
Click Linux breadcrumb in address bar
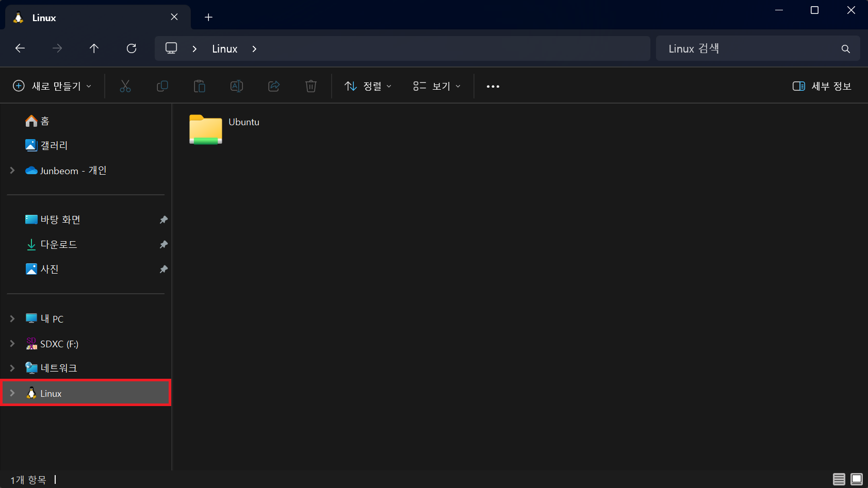(x=225, y=49)
